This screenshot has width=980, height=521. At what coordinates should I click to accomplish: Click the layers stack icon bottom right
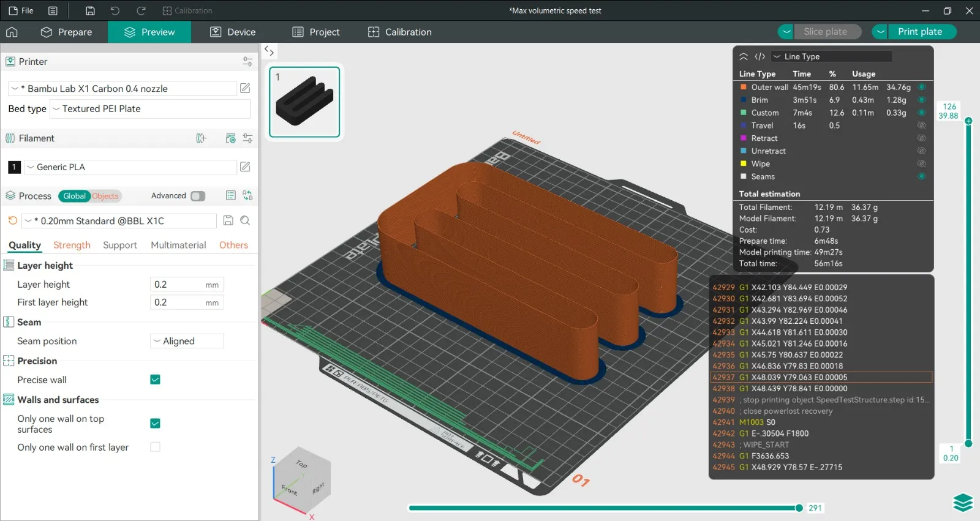(x=963, y=502)
